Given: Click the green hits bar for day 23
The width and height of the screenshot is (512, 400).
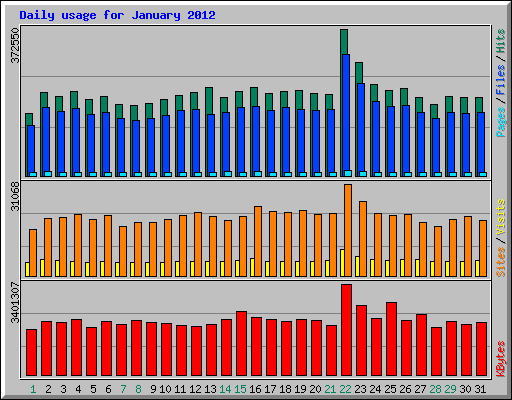Looking at the screenshot, I should click(359, 73).
